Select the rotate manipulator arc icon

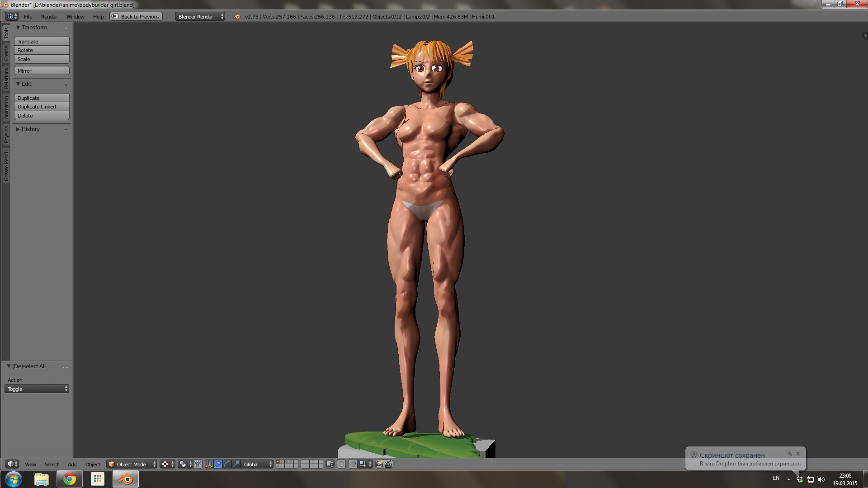coord(227,464)
